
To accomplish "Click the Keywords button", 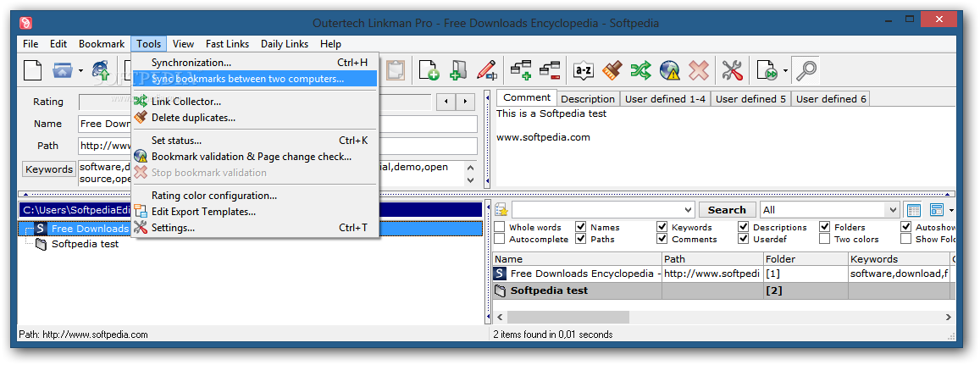I will 49,169.
